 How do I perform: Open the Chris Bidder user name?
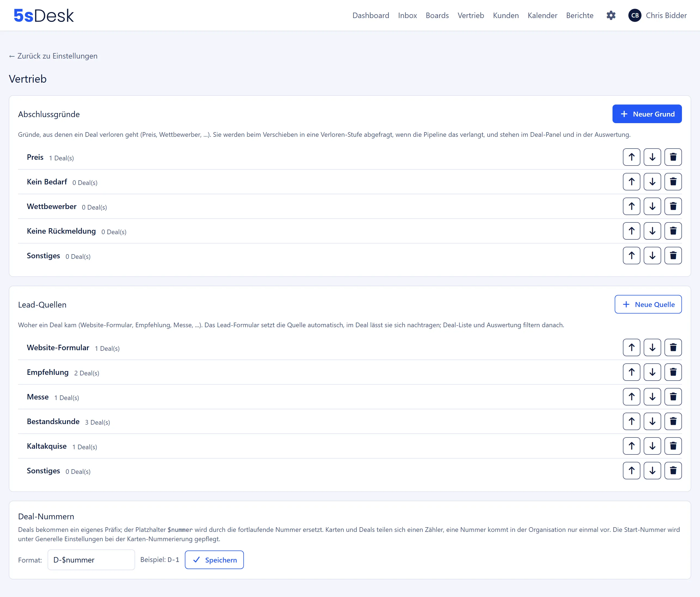pos(666,16)
